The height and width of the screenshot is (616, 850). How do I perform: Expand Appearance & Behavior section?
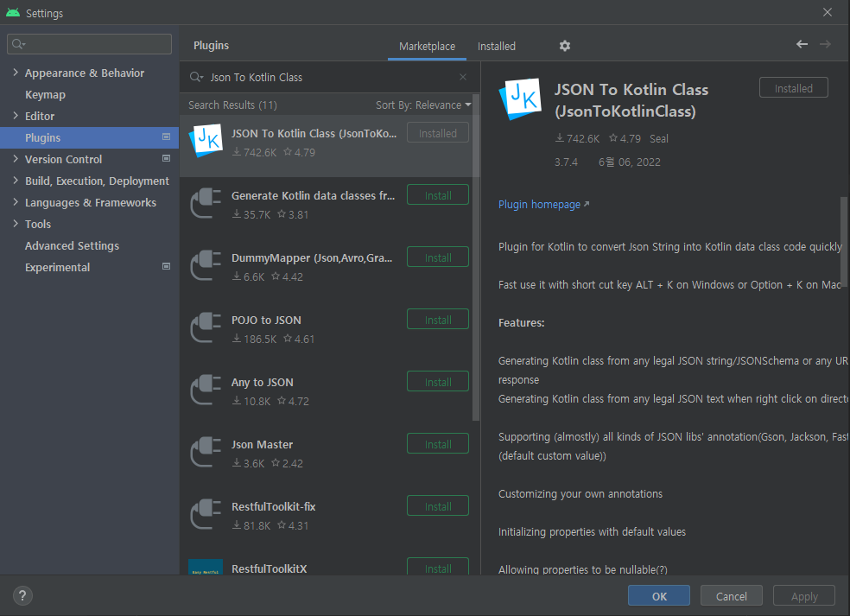(16, 72)
